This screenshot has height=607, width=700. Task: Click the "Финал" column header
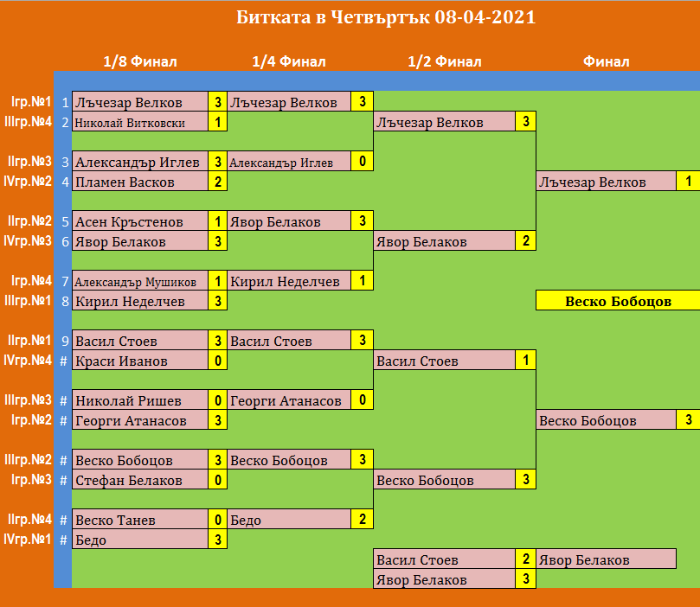tap(606, 61)
